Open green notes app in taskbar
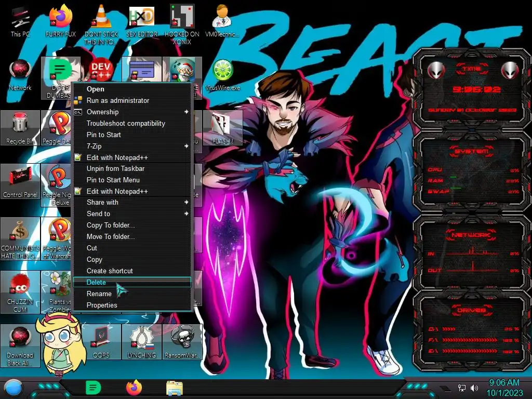 click(x=94, y=388)
